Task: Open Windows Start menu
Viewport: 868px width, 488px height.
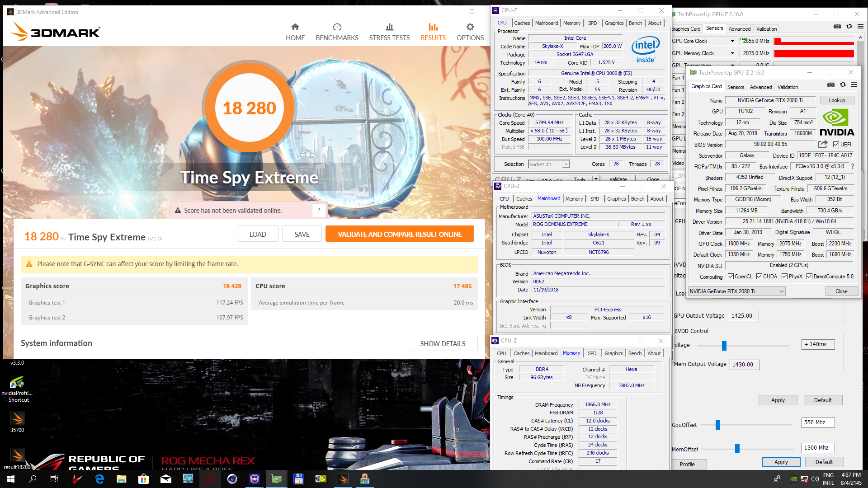Action: pos(10,479)
